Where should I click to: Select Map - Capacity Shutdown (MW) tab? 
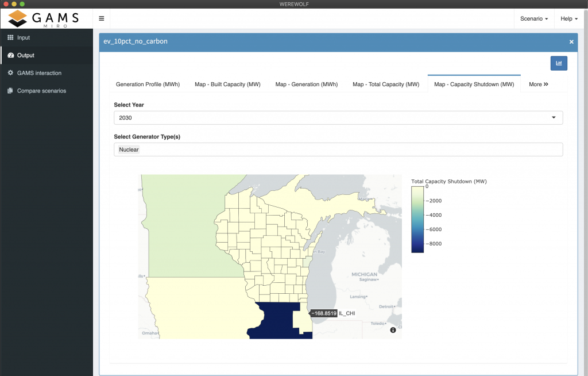[474, 84]
